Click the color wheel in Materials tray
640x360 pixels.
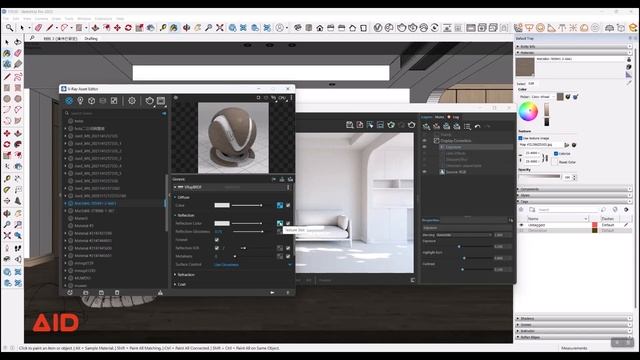pos(528,111)
